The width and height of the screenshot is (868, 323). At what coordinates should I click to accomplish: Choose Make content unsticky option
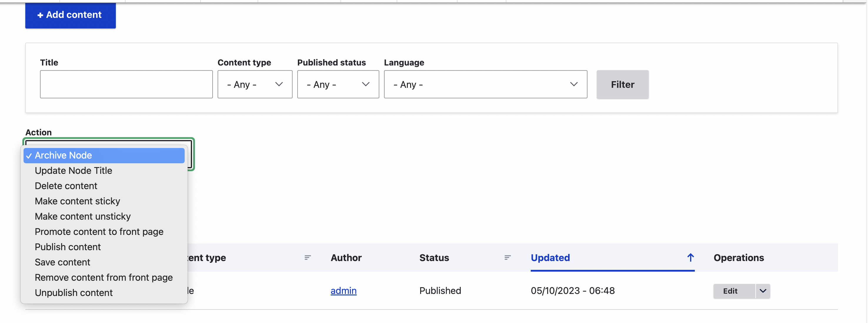[83, 216]
